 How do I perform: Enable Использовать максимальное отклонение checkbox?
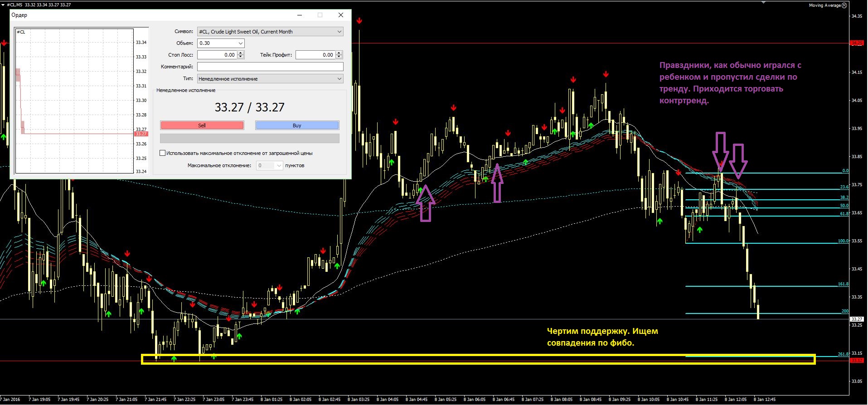click(162, 153)
